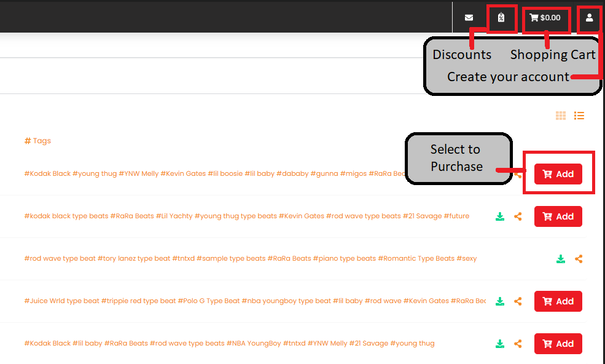Add the #Juice Wrld type beat to cart
Screen dimensions: 605x364
pyautogui.click(x=558, y=301)
